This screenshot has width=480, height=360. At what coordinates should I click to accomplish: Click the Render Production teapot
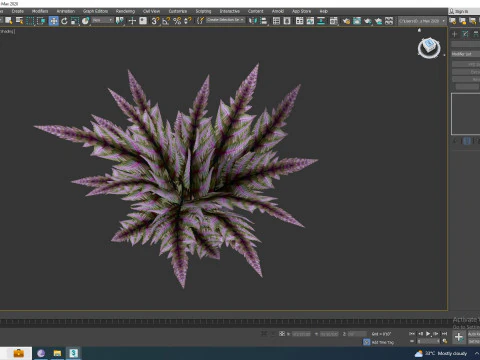point(368,21)
